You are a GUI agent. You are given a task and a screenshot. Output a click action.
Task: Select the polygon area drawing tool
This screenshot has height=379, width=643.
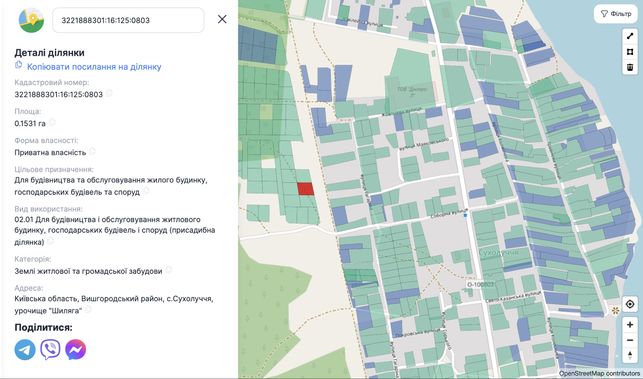coord(630,52)
